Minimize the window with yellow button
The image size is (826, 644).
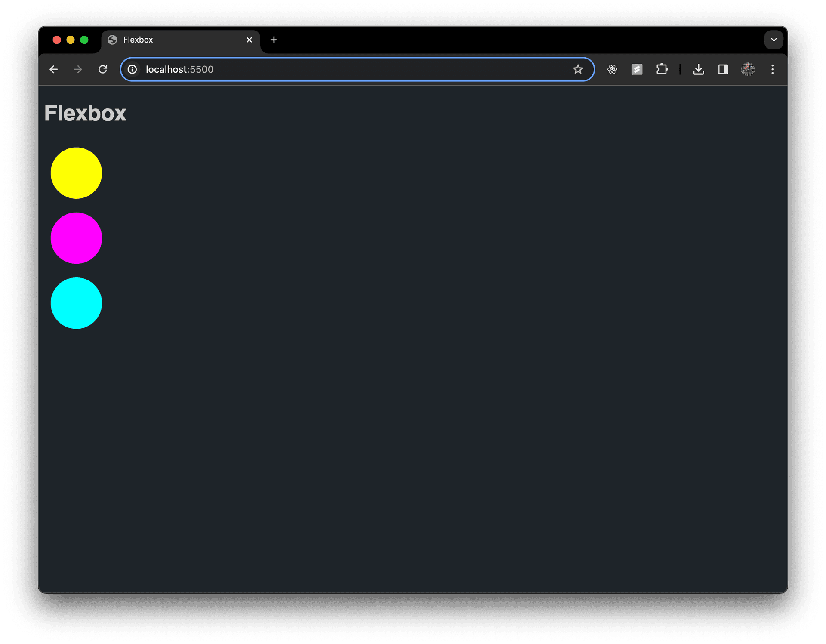click(x=71, y=40)
